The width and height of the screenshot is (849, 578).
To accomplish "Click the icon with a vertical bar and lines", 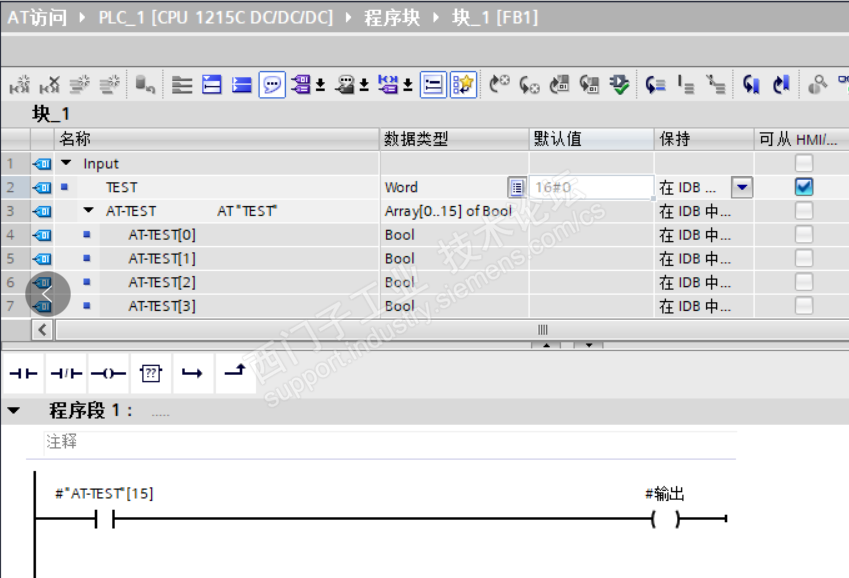I will [x=685, y=85].
